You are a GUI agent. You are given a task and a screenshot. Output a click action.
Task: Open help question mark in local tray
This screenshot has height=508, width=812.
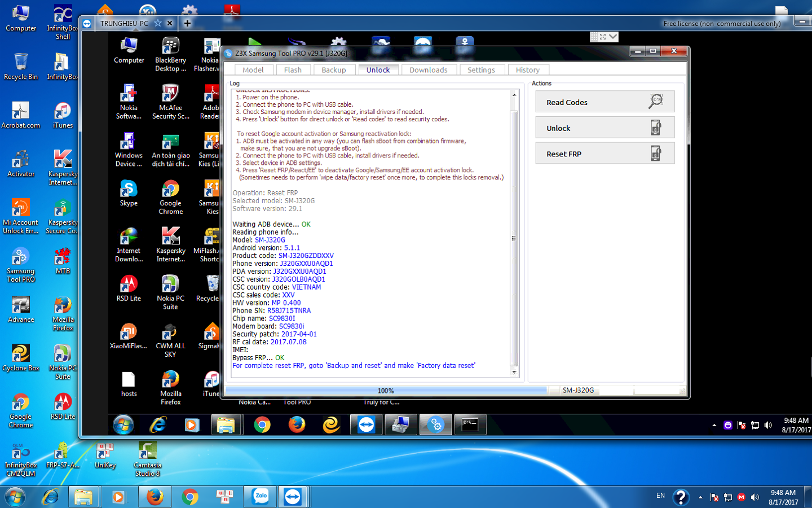(681, 497)
